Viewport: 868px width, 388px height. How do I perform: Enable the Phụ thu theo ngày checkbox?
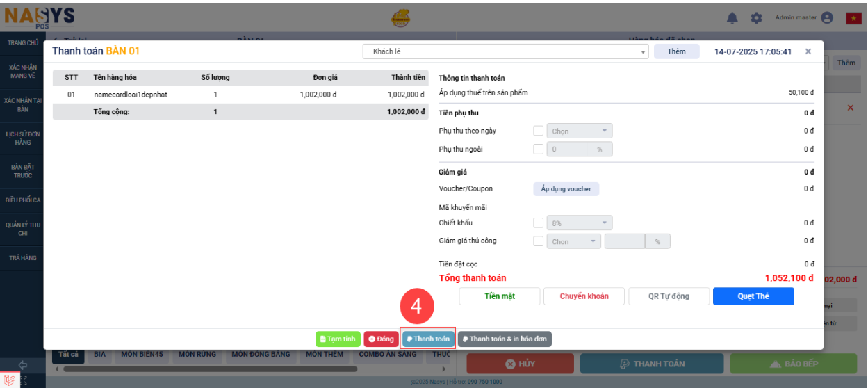pyautogui.click(x=538, y=131)
